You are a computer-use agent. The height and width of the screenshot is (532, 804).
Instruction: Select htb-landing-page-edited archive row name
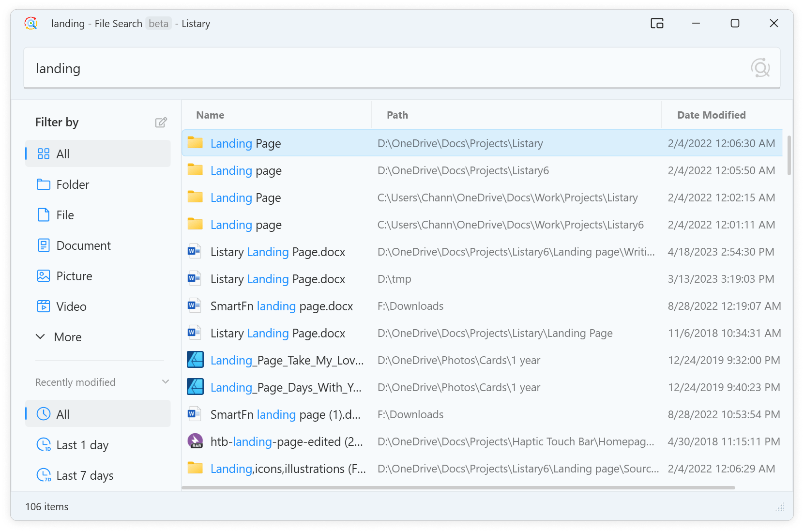click(x=287, y=441)
